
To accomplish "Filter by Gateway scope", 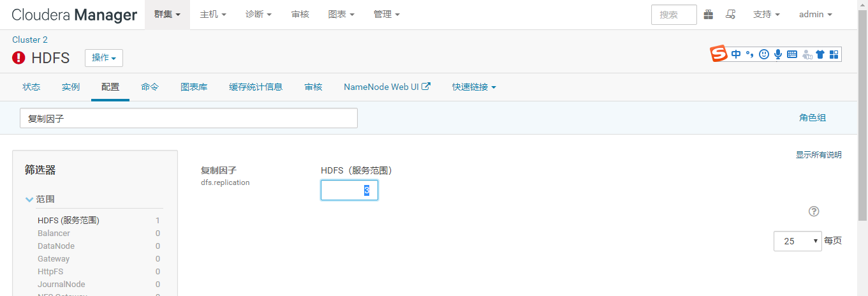I will click(x=54, y=258).
